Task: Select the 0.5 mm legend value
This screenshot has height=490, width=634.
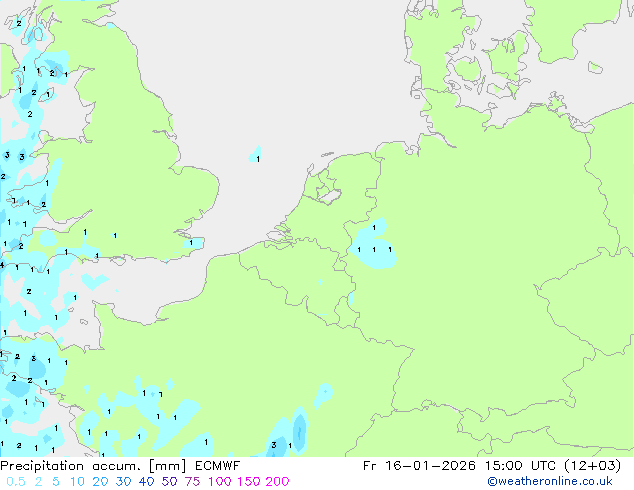Action: (16, 482)
